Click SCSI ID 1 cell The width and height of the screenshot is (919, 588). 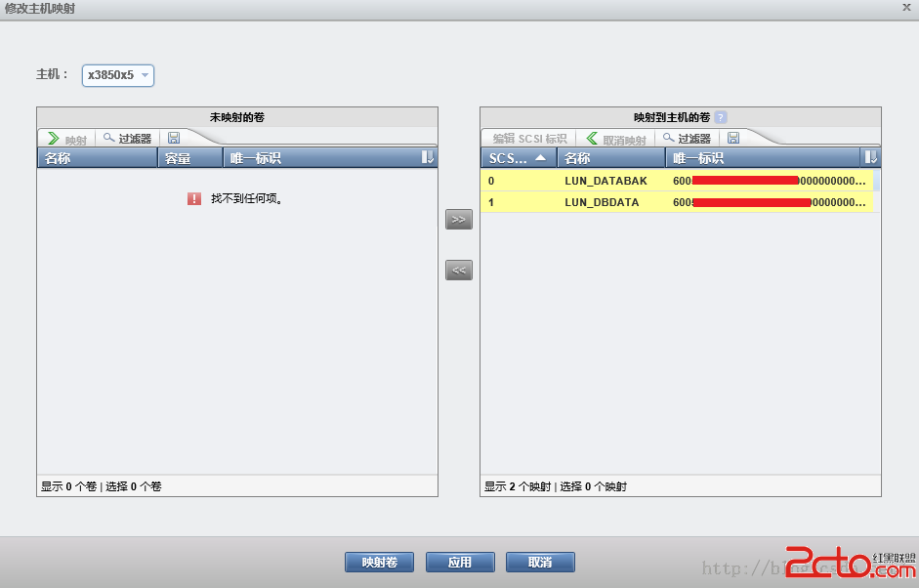491,202
